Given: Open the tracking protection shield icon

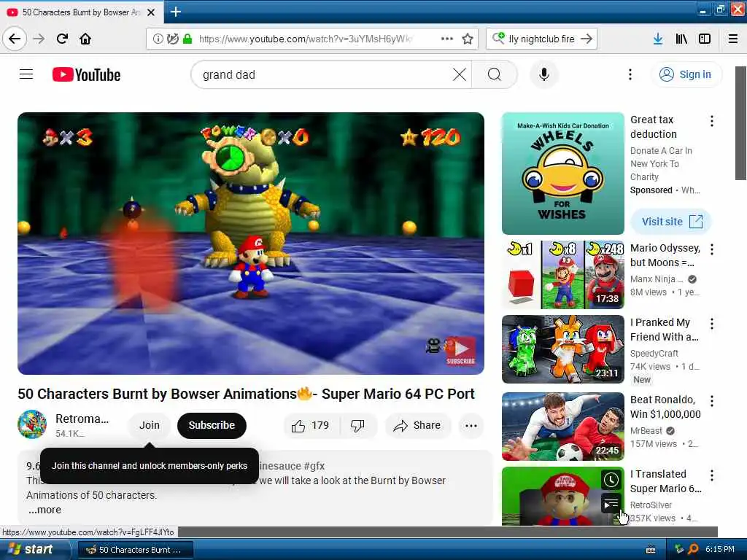Looking at the screenshot, I should (172, 39).
